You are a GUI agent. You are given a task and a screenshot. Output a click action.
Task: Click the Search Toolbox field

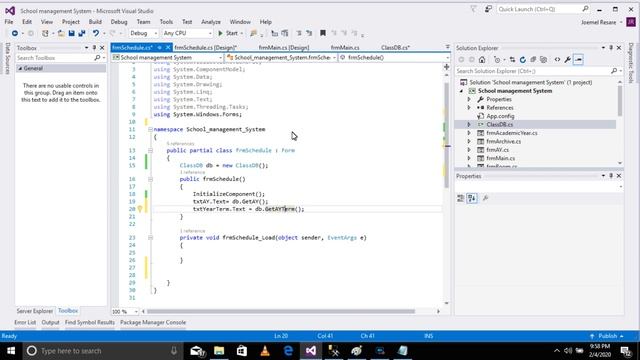(55, 58)
